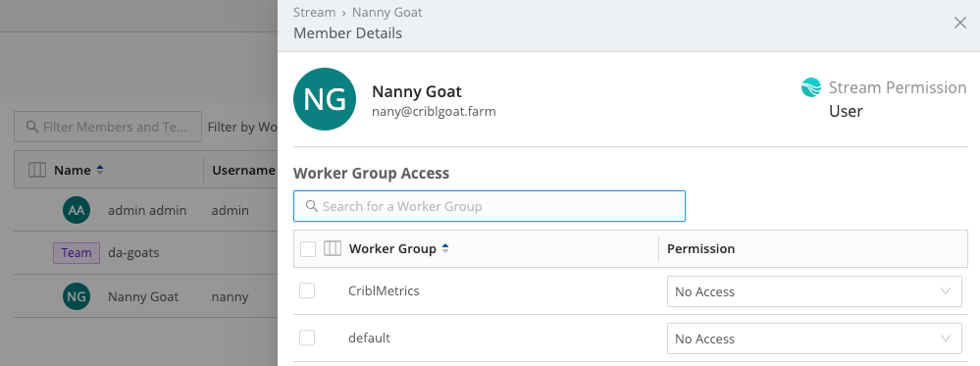The height and width of the screenshot is (366, 980).
Task: Open Filter by Worker Group dropdown
Action: click(x=242, y=127)
